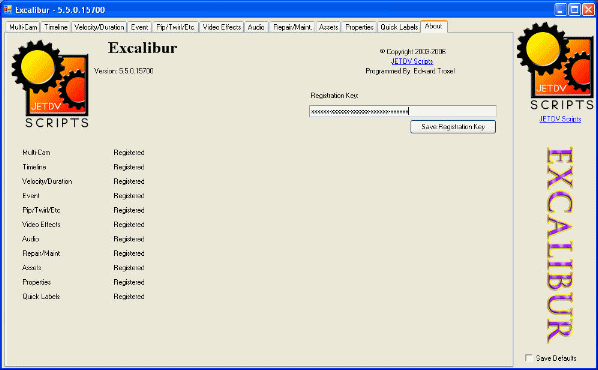Open the Quick Labels tab
Image resolution: width=598 pixels, height=370 pixels.
click(399, 27)
